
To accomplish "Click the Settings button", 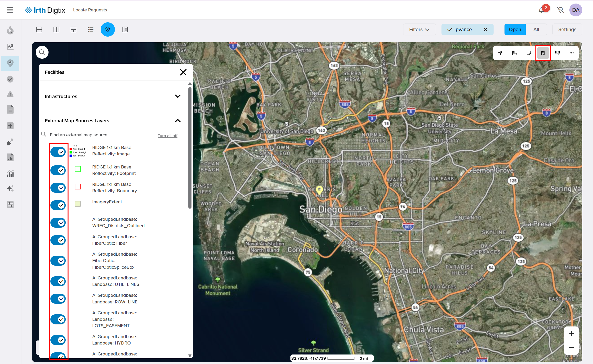I will pyautogui.click(x=567, y=29).
